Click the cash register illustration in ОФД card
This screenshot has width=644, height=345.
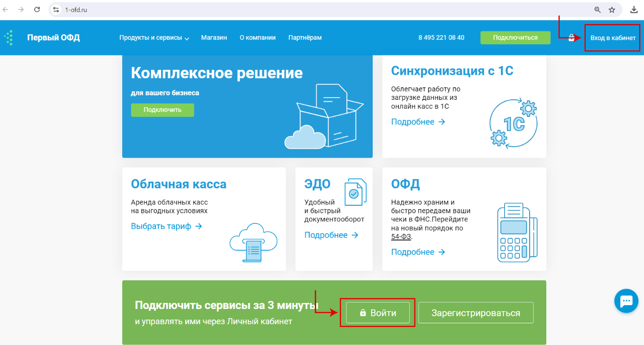point(517,233)
